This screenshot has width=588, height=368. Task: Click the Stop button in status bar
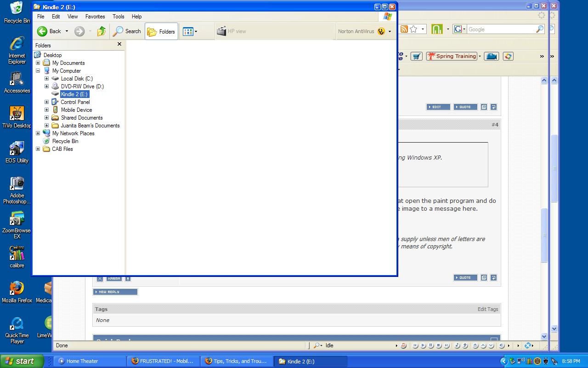tap(439, 345)
